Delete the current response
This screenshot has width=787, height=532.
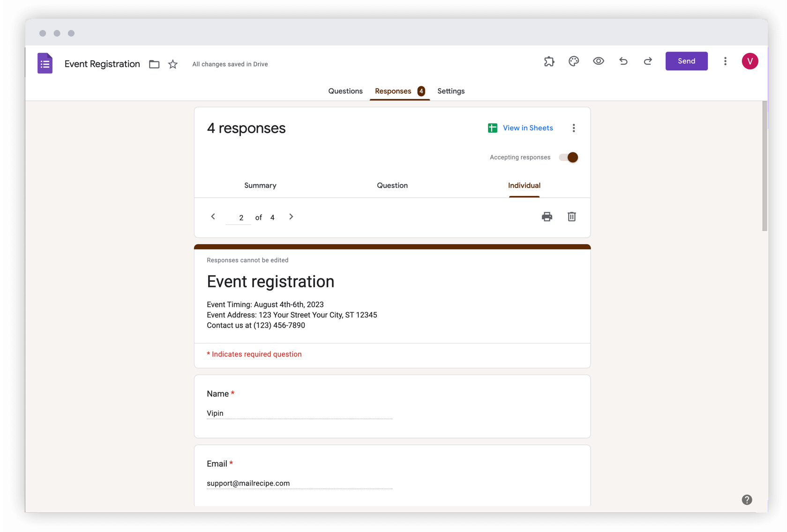click(571, 217)
